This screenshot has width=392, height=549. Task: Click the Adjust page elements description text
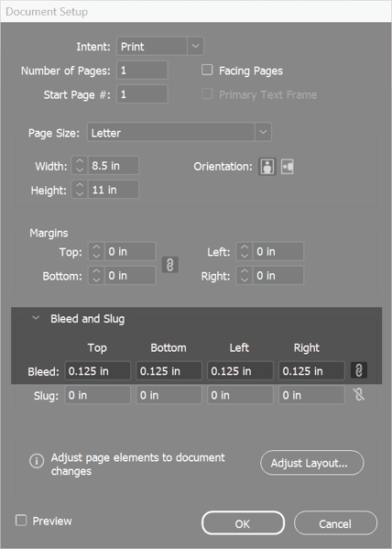coord(138,464)
